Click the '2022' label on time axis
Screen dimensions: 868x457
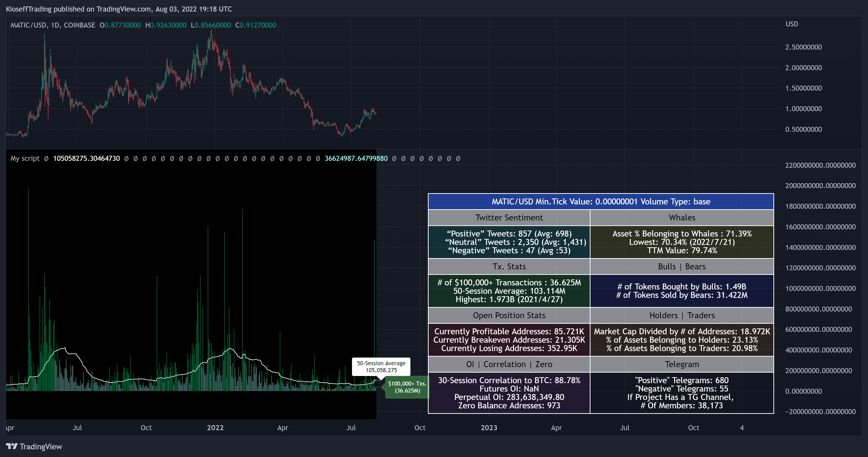coord(215,428)
